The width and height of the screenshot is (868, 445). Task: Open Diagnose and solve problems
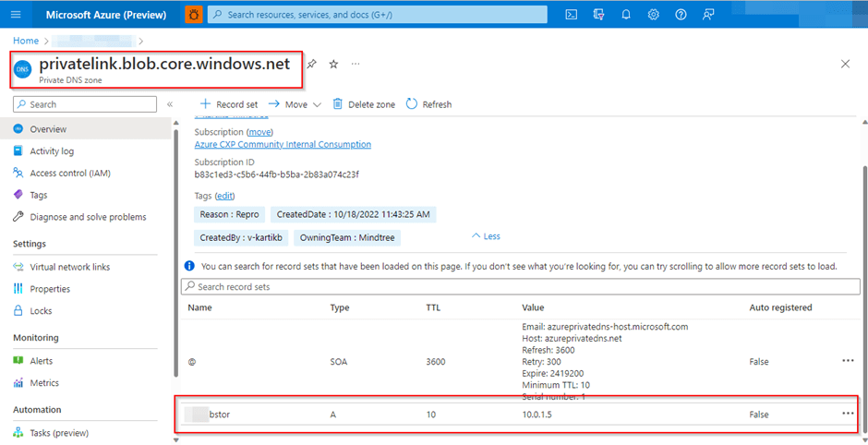86,217
